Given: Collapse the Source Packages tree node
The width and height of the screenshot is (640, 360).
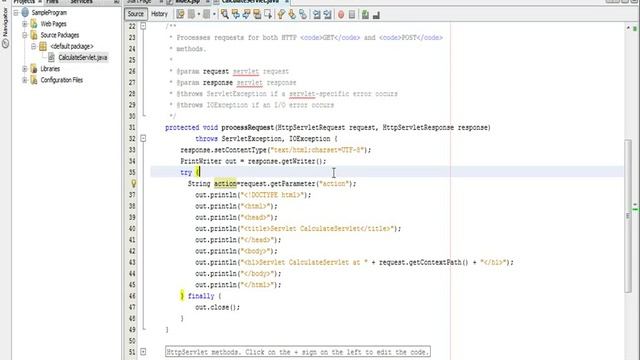Looking at the screenshot, I should [x=25, y=35].
